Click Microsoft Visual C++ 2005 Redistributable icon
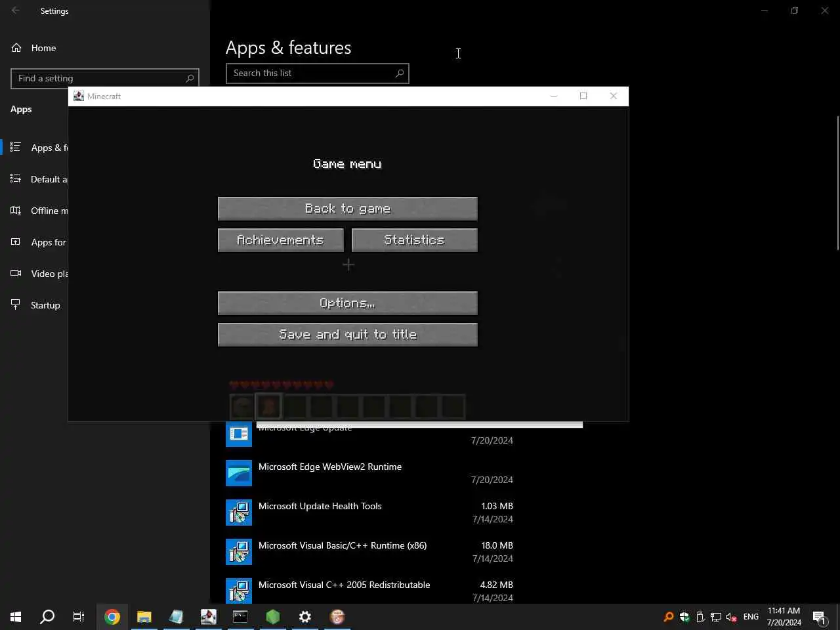This screenshot has height=630, width=840. click(x=239, y=591)
